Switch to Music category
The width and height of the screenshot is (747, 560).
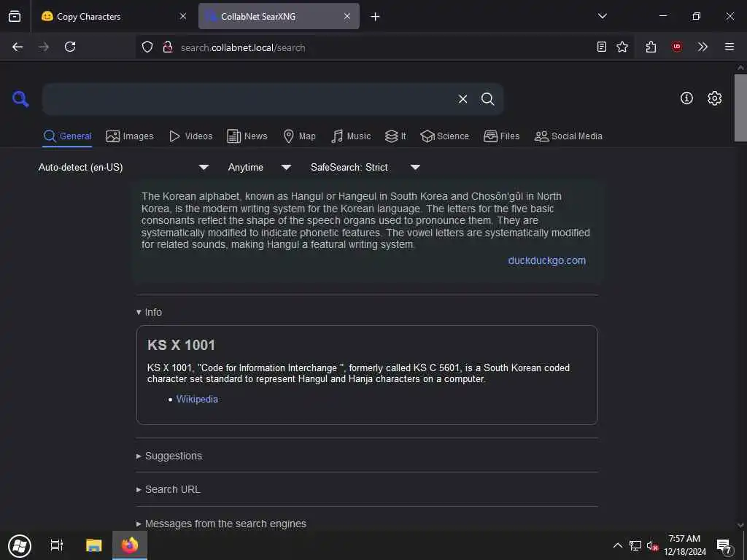coord(351,136)
